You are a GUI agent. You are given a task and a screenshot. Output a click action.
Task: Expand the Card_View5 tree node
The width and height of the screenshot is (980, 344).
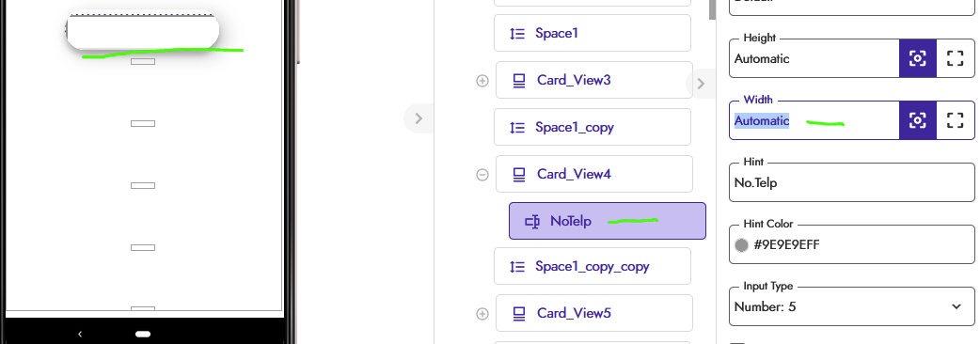[482, 313]
